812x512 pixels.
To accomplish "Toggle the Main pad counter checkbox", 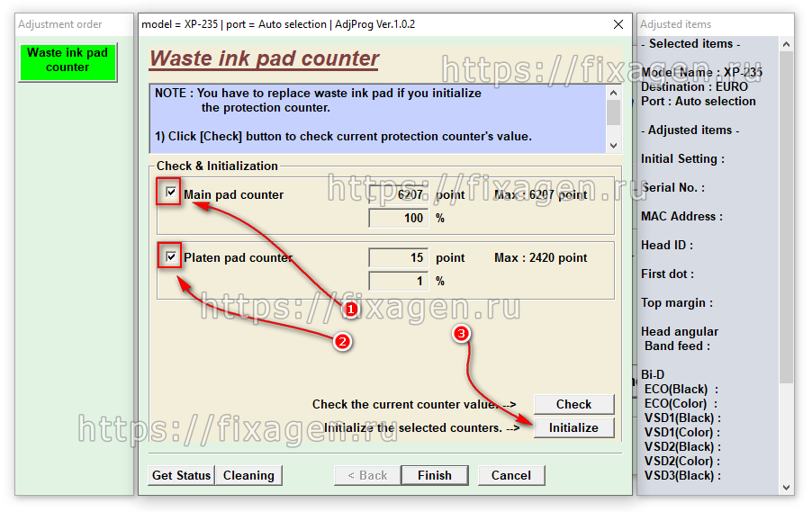I will (x=171, y=193).
